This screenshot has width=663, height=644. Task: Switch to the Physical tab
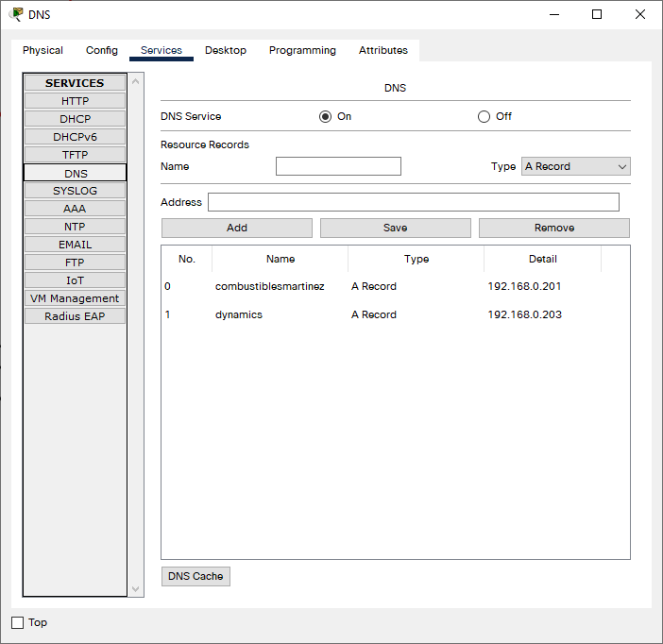pos(42,50)
